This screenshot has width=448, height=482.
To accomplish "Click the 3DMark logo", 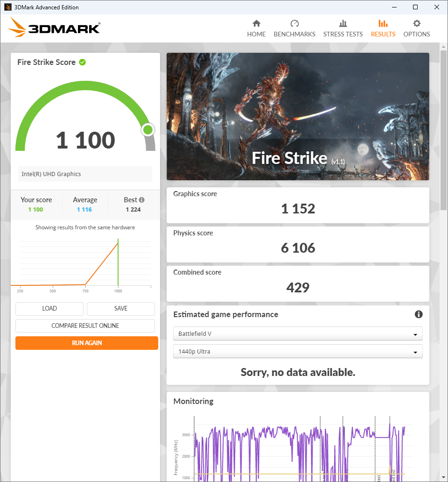I will [x=54, y=28].
